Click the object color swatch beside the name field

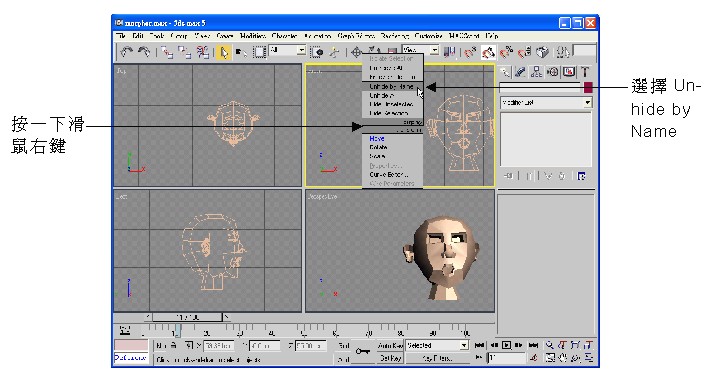588,87
